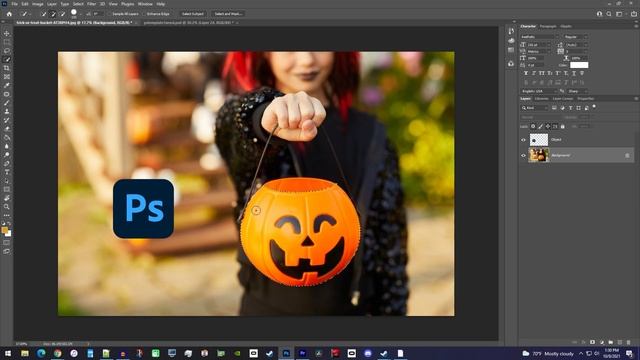Create a new layer with the plus icon

click(620, 342)
